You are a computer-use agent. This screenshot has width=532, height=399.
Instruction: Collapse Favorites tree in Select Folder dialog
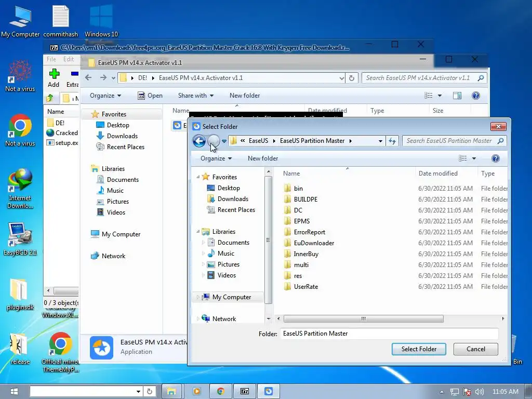[x=198, y=177]
